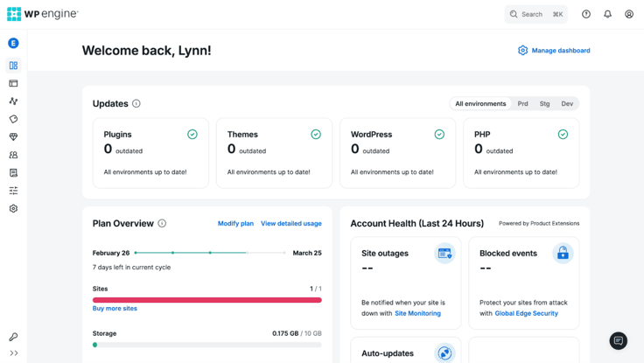
Task: Open the key icon in sidebar
Action: coord(13,337)
